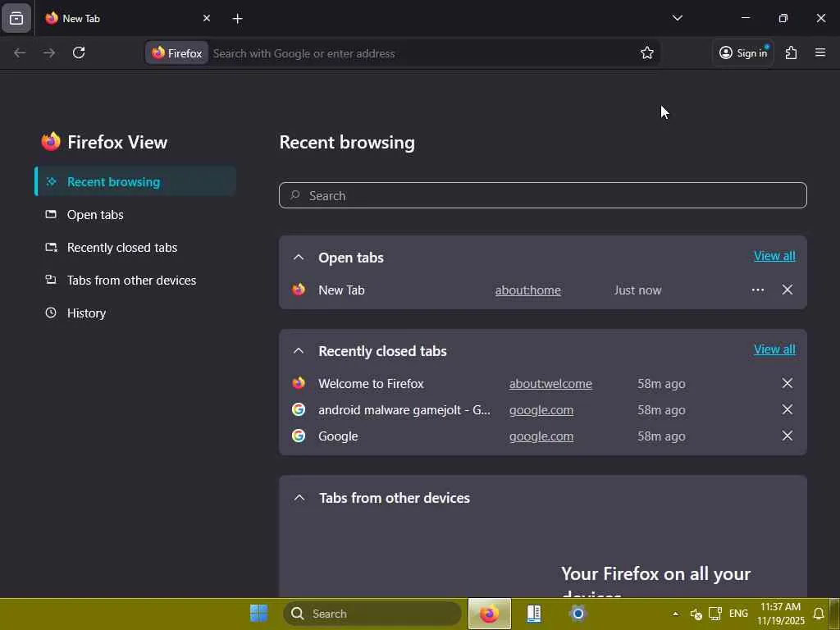The height and width of the screenshot is (630, 840).
Task: Click the muted speaker tray icon
Action: [x=696, y=614]
